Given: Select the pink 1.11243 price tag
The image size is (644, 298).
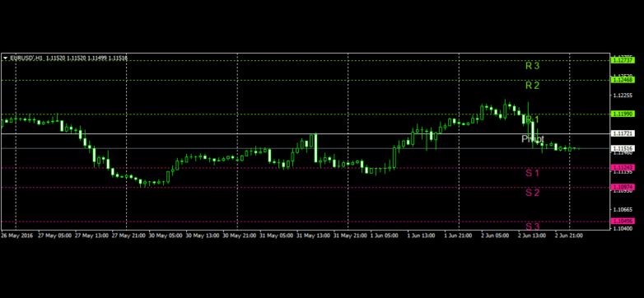Looking at the screenshot, I should click(x=623, y=167).
